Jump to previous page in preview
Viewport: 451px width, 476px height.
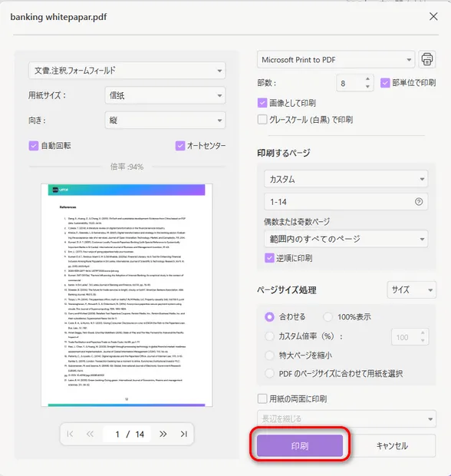click(x=90, y=434)
